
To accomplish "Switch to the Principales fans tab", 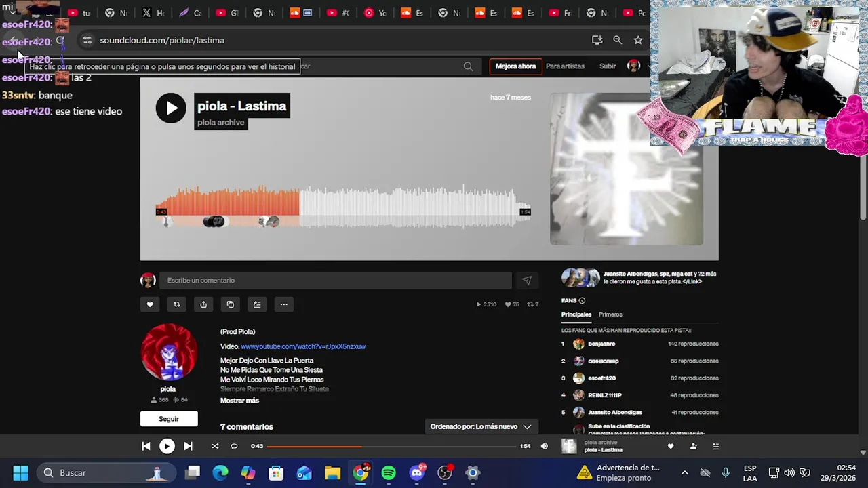I will coord(576,314).
